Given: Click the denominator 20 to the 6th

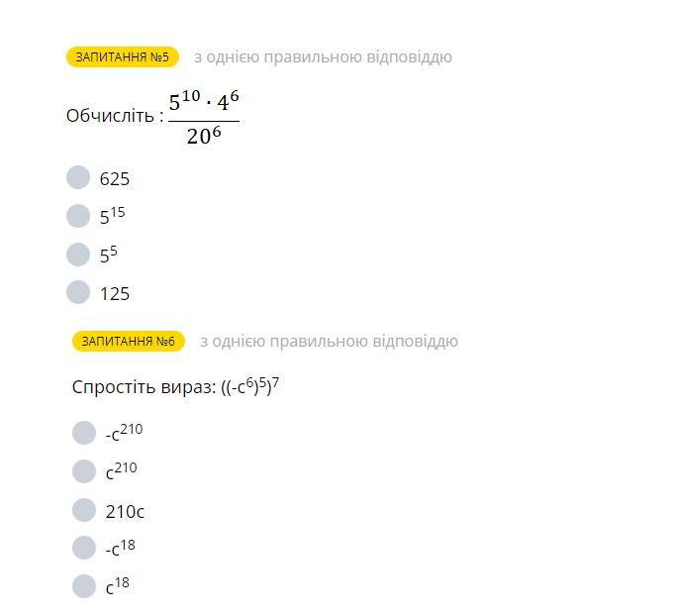Looking at the screenshot, I should click(x=204, y=136).
